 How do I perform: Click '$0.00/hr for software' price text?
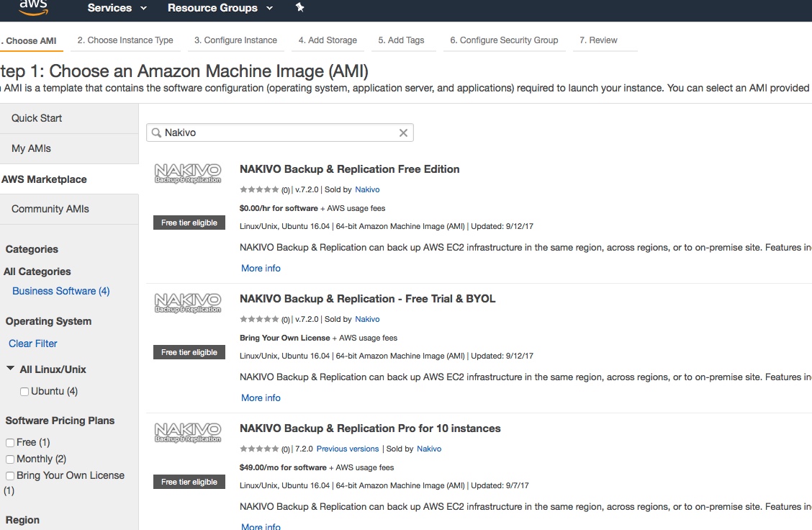(279, 208)
